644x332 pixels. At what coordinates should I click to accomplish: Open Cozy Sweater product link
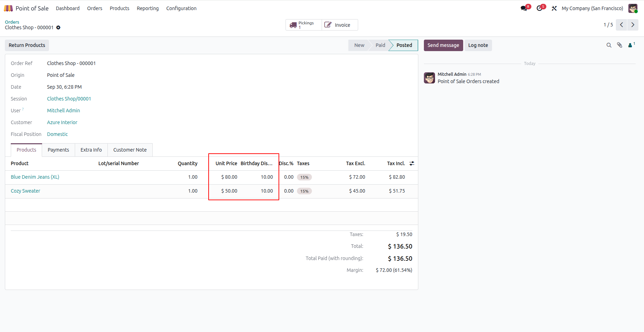(x=25, y=191)
